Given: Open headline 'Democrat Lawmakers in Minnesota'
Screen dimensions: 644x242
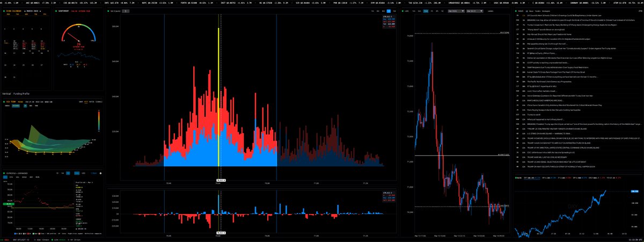Looking at the screenshot, I should pyautogui.click(x=569, y=58).
